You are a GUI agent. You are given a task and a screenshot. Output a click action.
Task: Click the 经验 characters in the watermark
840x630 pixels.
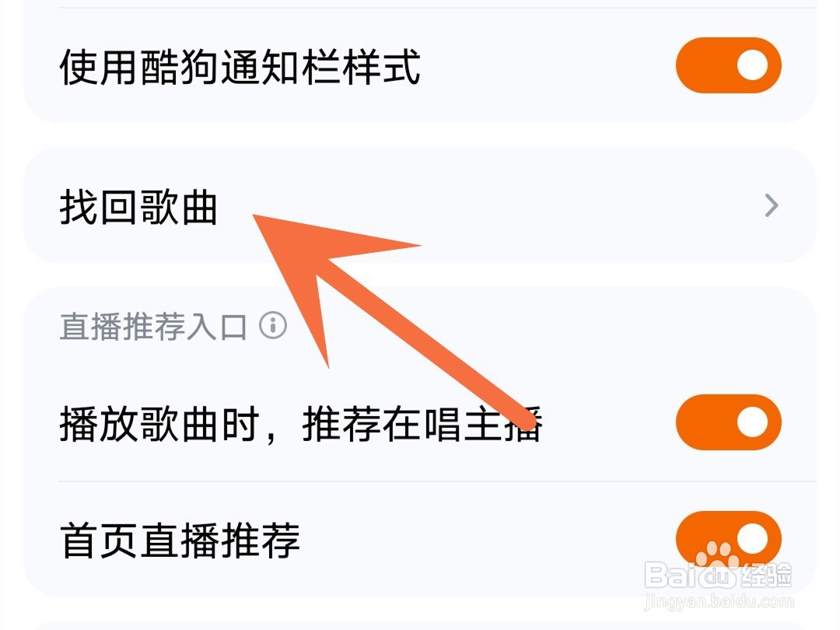tap(766, 576)
